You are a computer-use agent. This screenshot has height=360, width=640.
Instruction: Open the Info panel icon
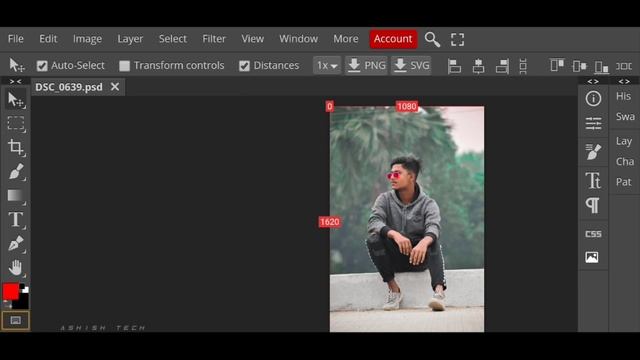pos(593,98)
